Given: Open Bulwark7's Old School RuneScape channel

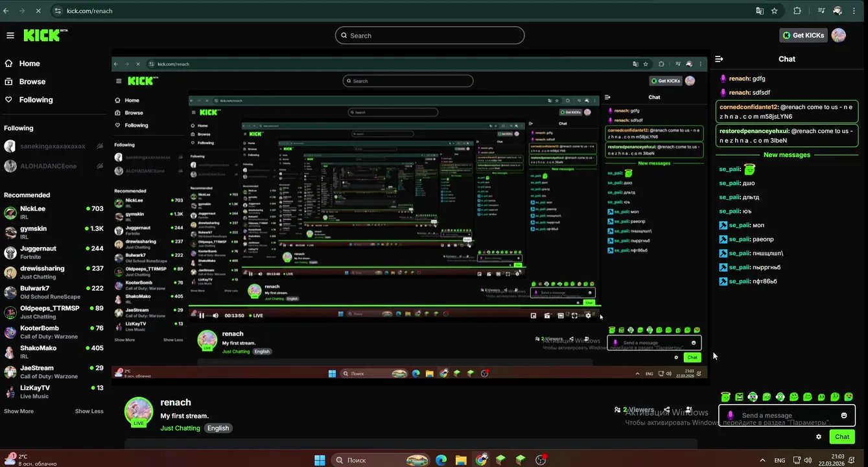Looking at the screenshot, I should click(x=54, y=293).
